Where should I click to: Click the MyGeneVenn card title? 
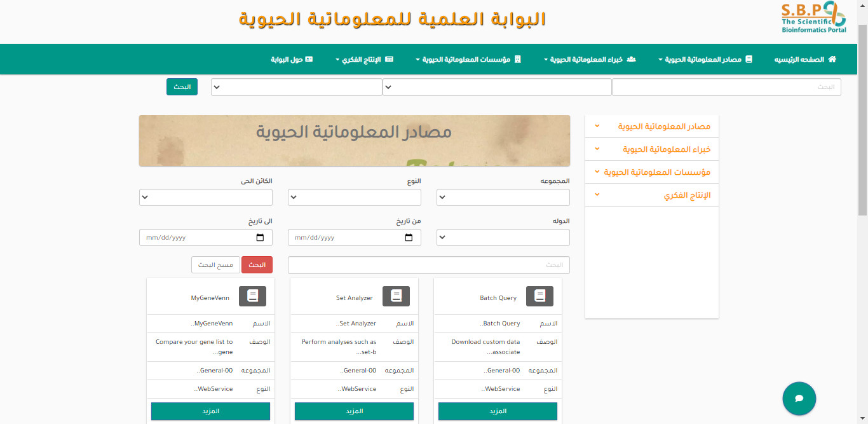click(210, 298)
